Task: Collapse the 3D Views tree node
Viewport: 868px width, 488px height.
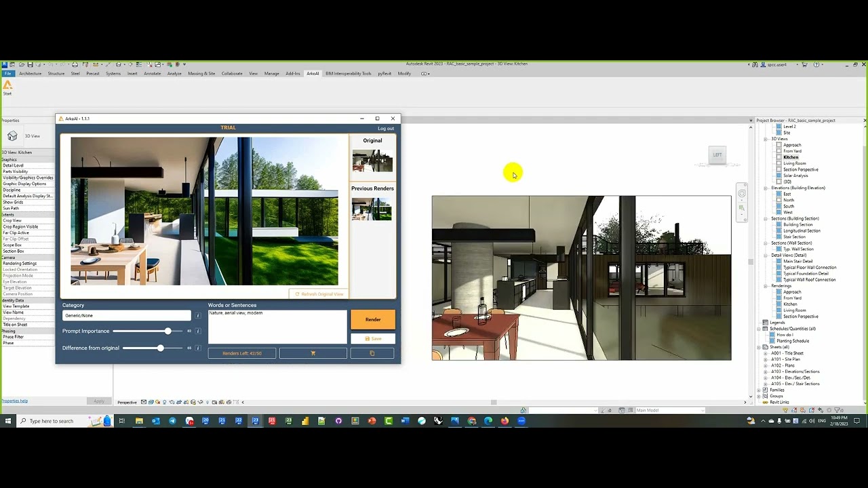Action: tap(766, 139)
